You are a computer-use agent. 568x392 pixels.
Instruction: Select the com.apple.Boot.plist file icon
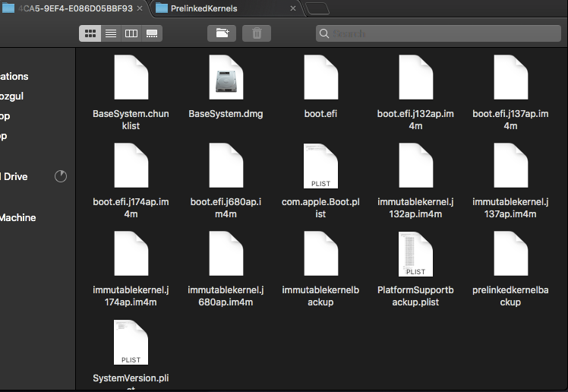point(321,166)
